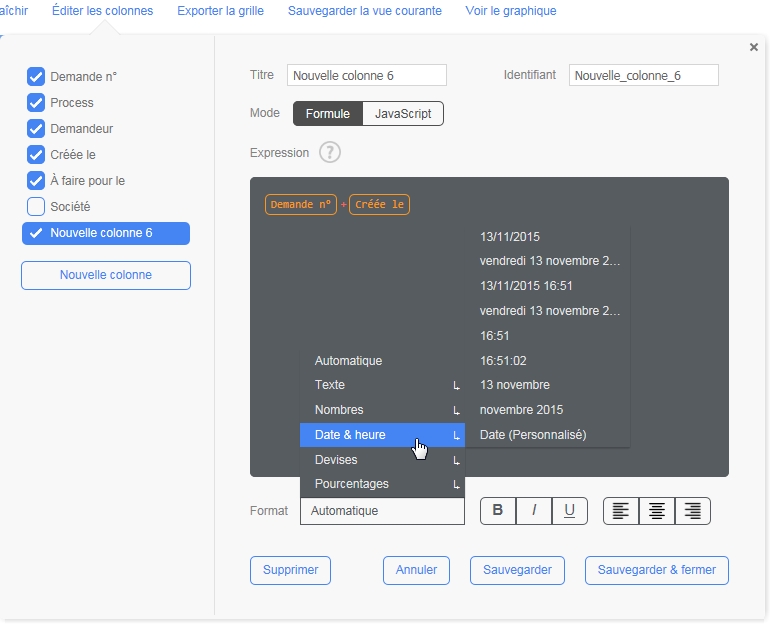Align column text to the right
This screenshot has height=624, width=770.
point(693,511)
